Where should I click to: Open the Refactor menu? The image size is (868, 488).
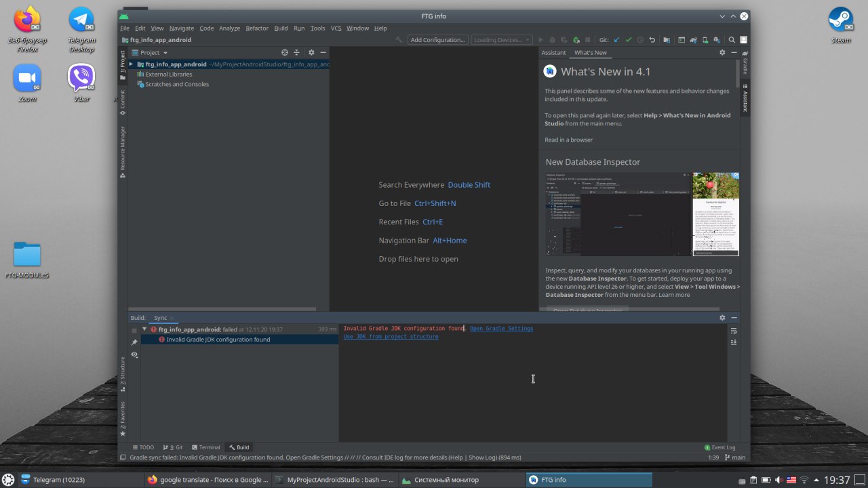257,28
